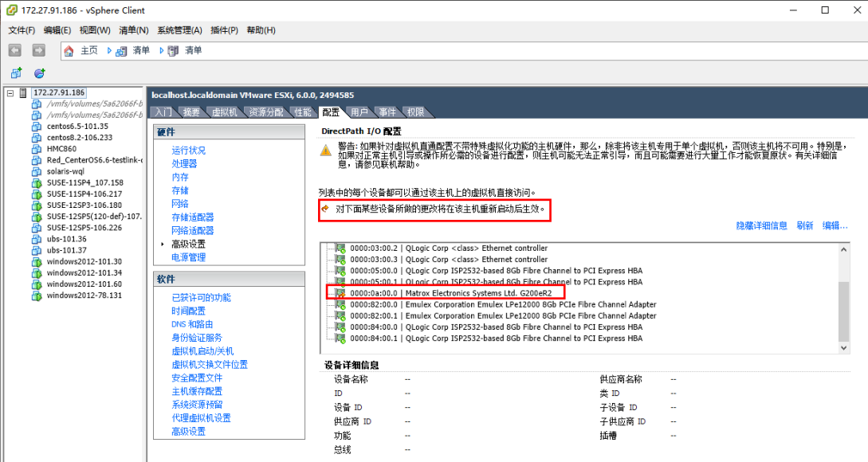Switch to the 权限 tab
The width and height of the screenshot is (868, 462).
click(416, 112)
